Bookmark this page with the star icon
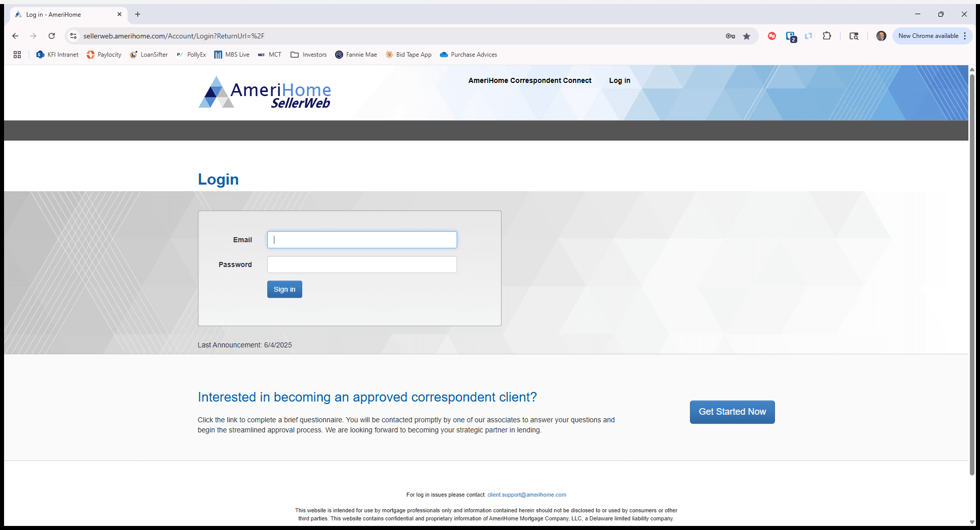The width and height of the screenshot is (980, 530). (747, 36)
